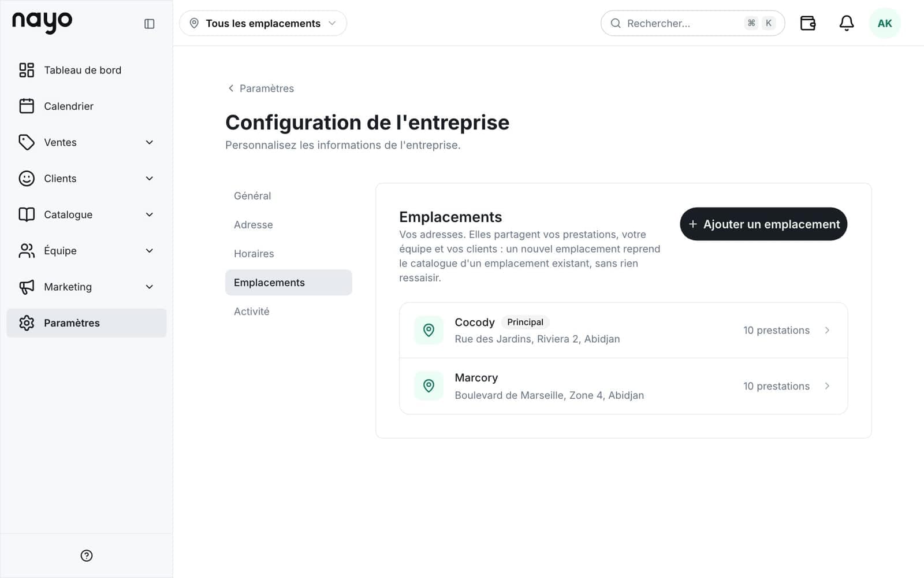924x578 pixels.
Task: Go back via the Paramètres breadcrumb link
Action: tap(260, 88)
